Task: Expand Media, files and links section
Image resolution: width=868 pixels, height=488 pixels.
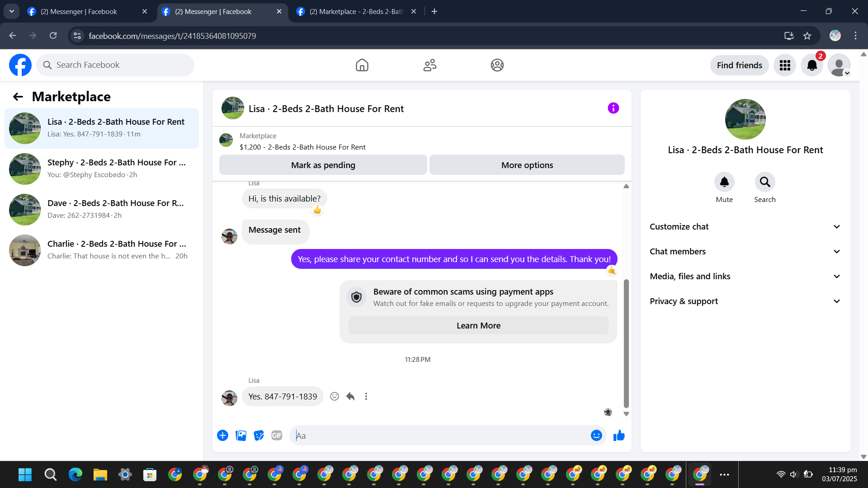Action: click(x=745, y=277)
